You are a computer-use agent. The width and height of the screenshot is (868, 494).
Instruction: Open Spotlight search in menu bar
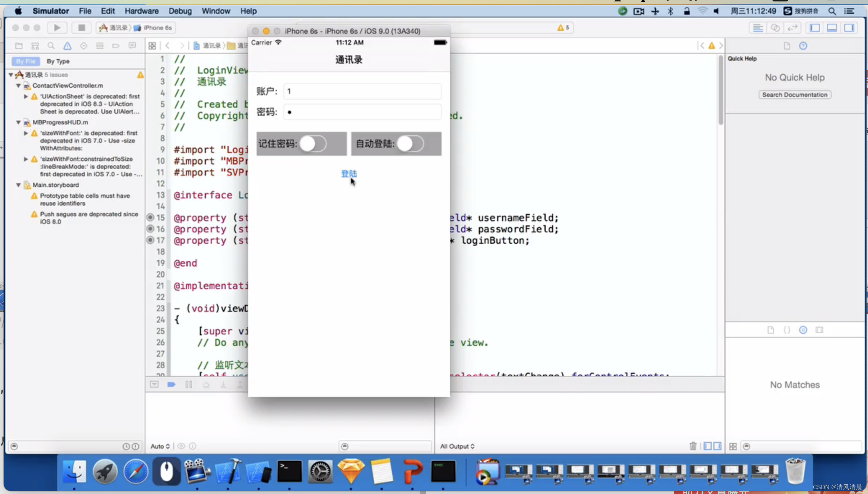point(832,11)
